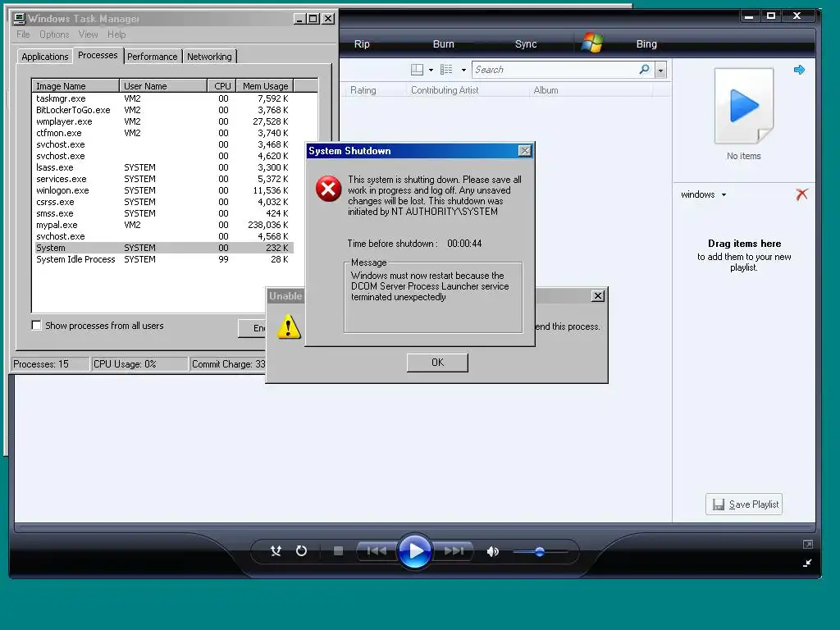
Task: Close the Unable to terminate dialog
Action: (x=598, y=295)
